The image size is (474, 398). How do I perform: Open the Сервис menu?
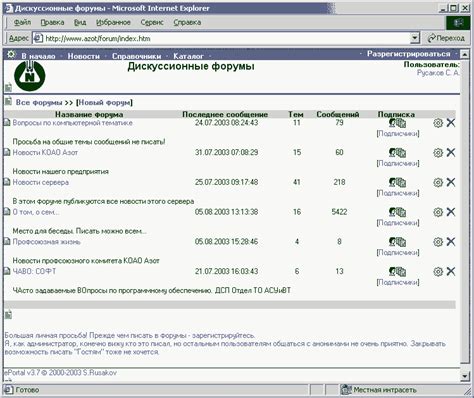[x=152, y=22]
